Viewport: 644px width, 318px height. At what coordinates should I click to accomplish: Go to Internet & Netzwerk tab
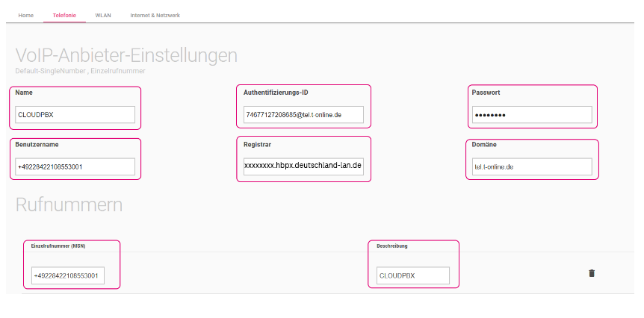coord(155,15)
